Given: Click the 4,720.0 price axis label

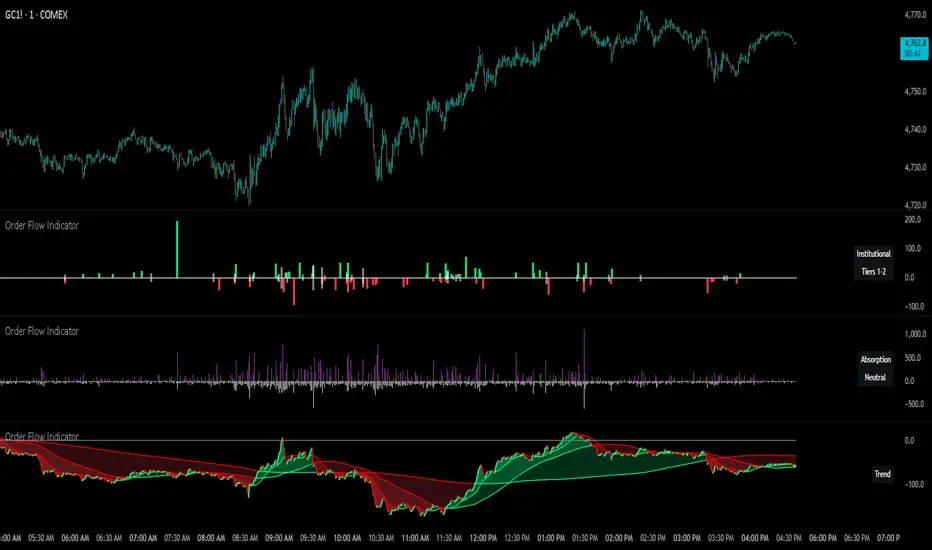Looking at the screenshot, I should pyautogui.click(x=915, y=205).
